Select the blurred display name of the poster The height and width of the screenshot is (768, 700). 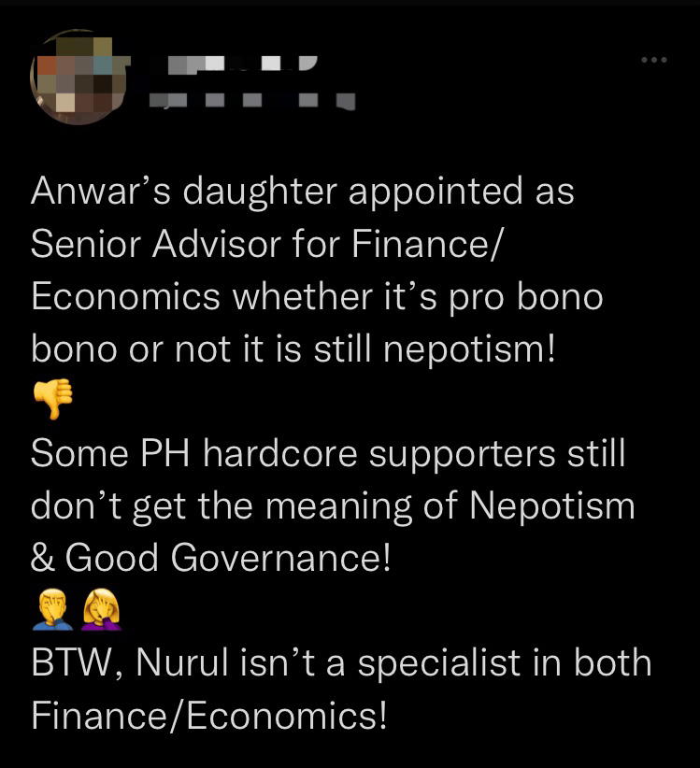[242, 64]
